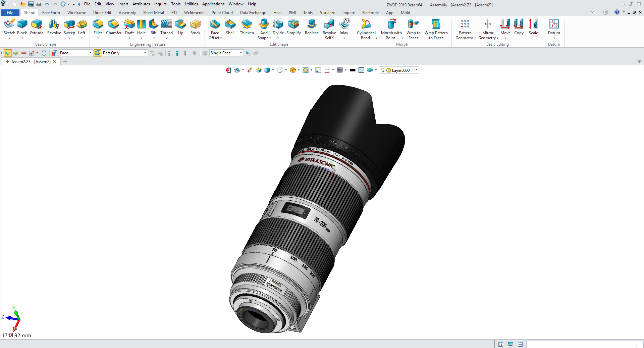Click the Simplify tool
Screen dimensions: 644x348
point(293,27)
